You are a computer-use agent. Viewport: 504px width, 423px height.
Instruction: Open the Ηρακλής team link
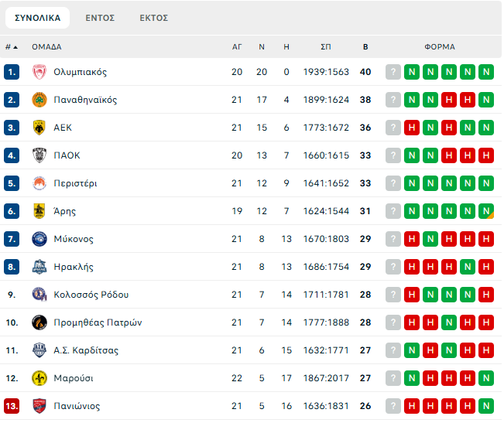(x=74, y=267)
